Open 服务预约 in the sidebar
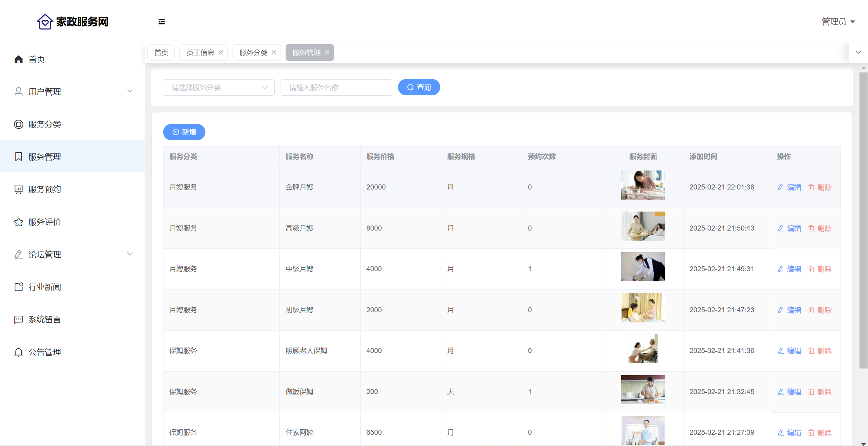 pyautogui.click(x=45, y=189)
